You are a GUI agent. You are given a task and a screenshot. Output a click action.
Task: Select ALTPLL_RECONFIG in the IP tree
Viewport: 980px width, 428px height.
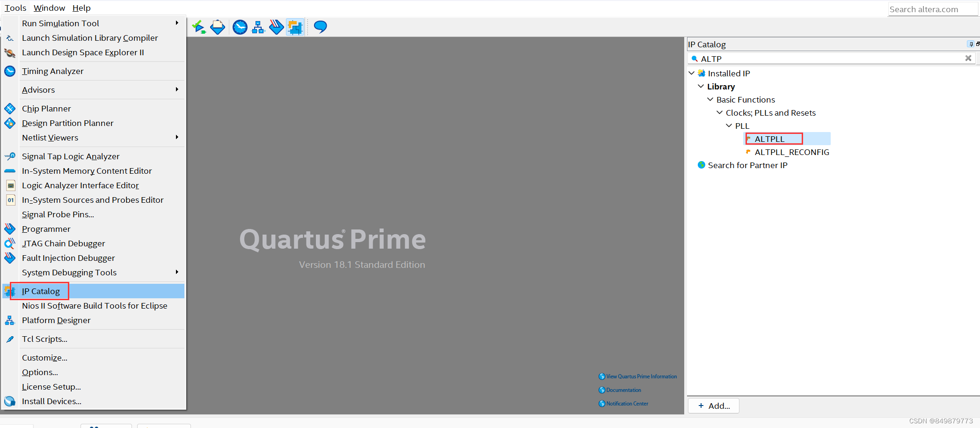(792, 152)
